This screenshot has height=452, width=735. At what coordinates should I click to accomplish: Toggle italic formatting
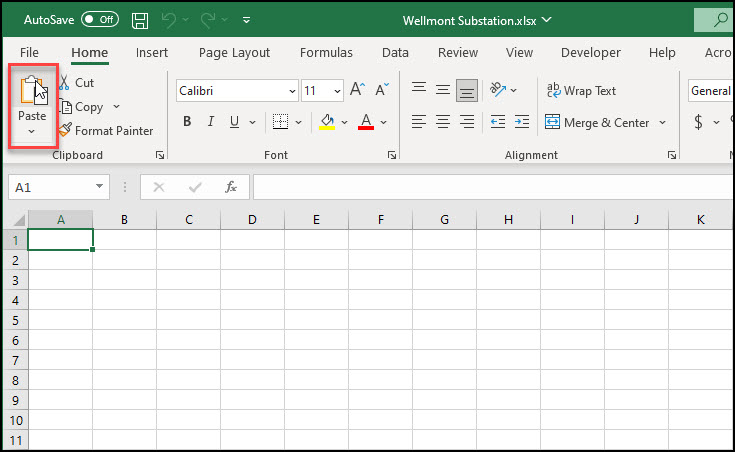210,121
